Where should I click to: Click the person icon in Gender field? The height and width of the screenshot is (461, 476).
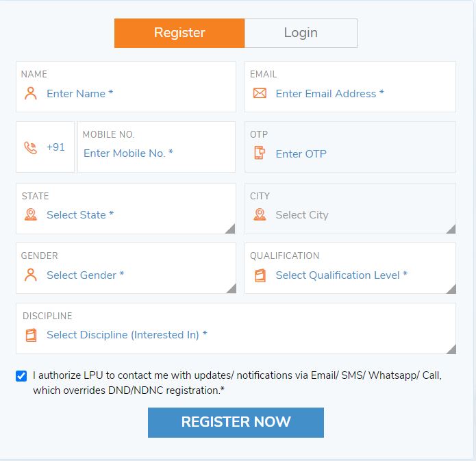30,275
